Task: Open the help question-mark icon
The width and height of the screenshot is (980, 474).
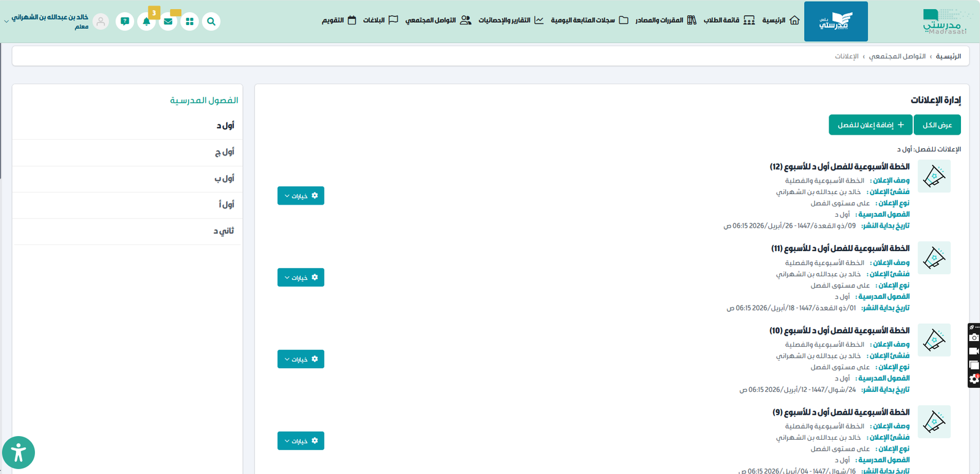Action: coord(125,21)
